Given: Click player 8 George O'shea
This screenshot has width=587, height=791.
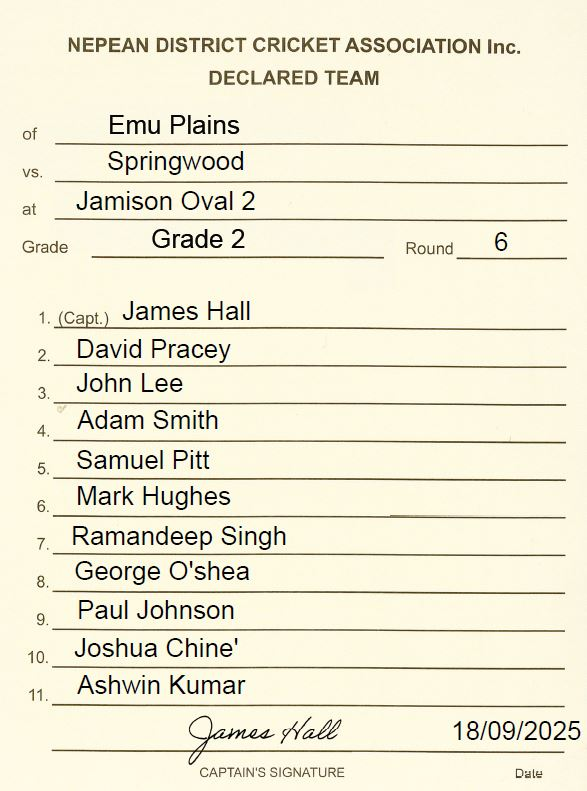Looking at the screenshot, I should pos(162,572).
